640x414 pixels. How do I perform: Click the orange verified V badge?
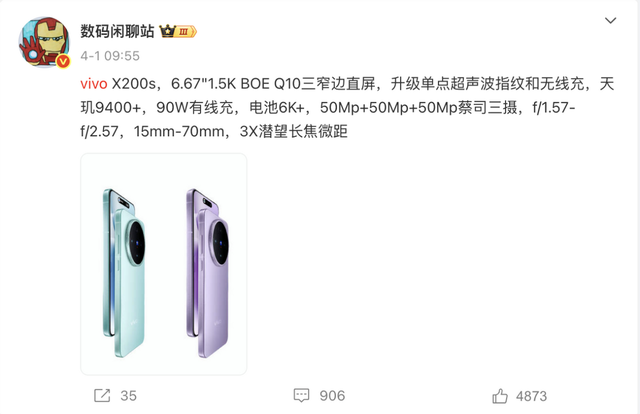(x=63, y=61)
